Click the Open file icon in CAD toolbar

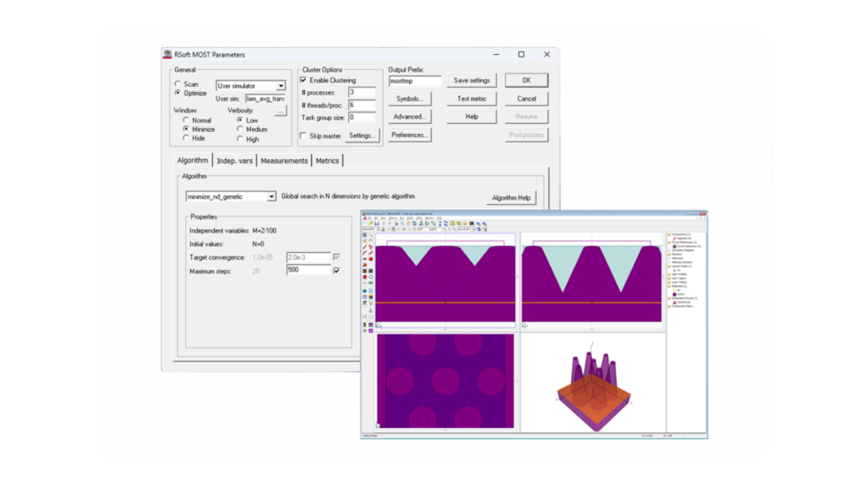coord(371,223)
